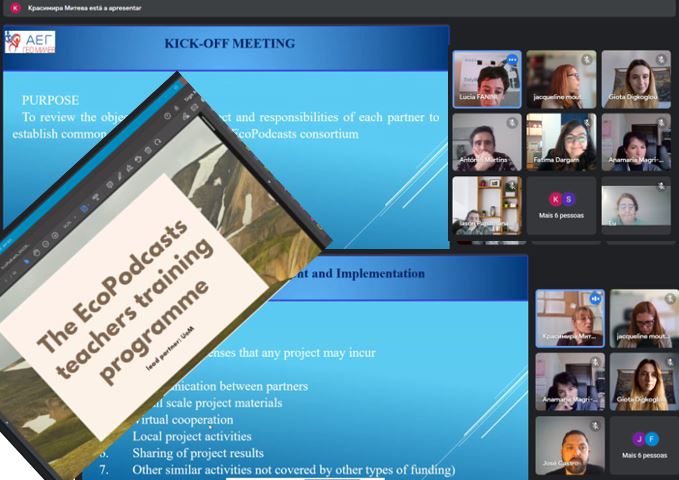Click the muted mic icon on José Castro's tile

(x=595, y=425)
